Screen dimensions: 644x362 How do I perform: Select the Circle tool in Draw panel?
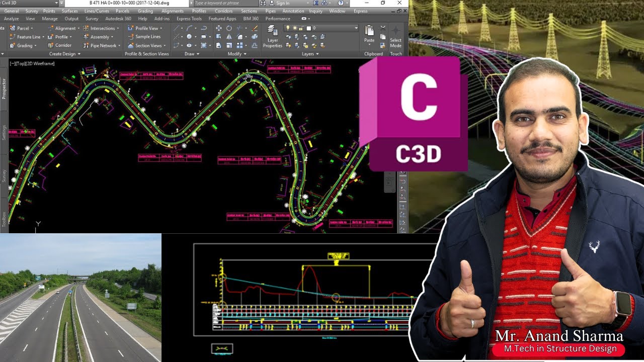(190, 37)
